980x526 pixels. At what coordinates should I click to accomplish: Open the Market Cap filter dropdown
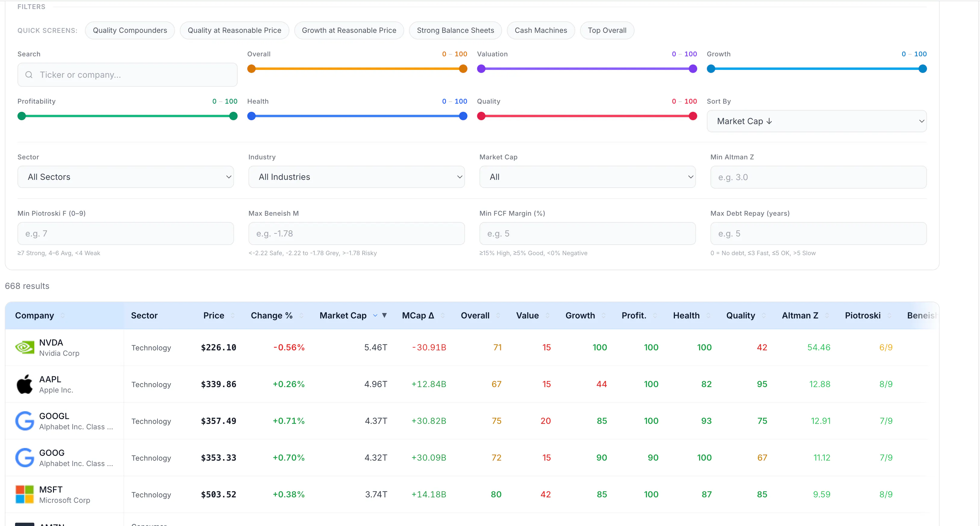pos(587,177)
